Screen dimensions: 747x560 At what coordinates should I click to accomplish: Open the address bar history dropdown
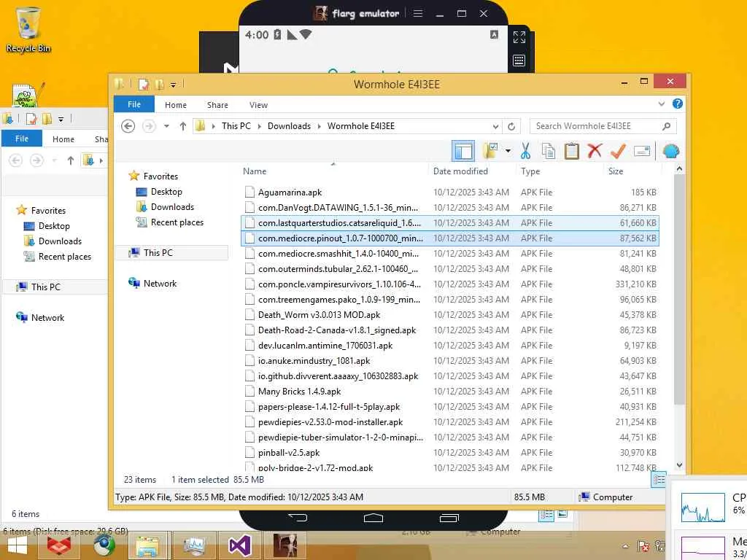pos(495,126)
